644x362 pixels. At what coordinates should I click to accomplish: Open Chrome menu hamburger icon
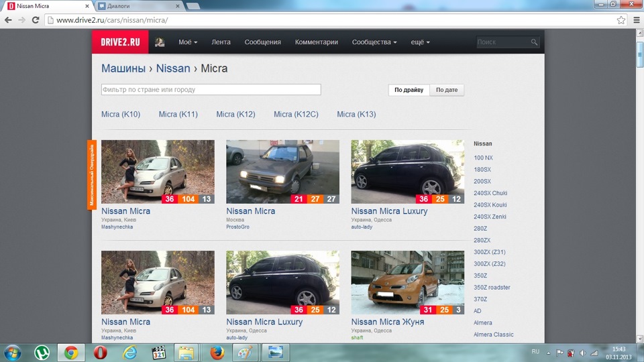click(636, 19)
